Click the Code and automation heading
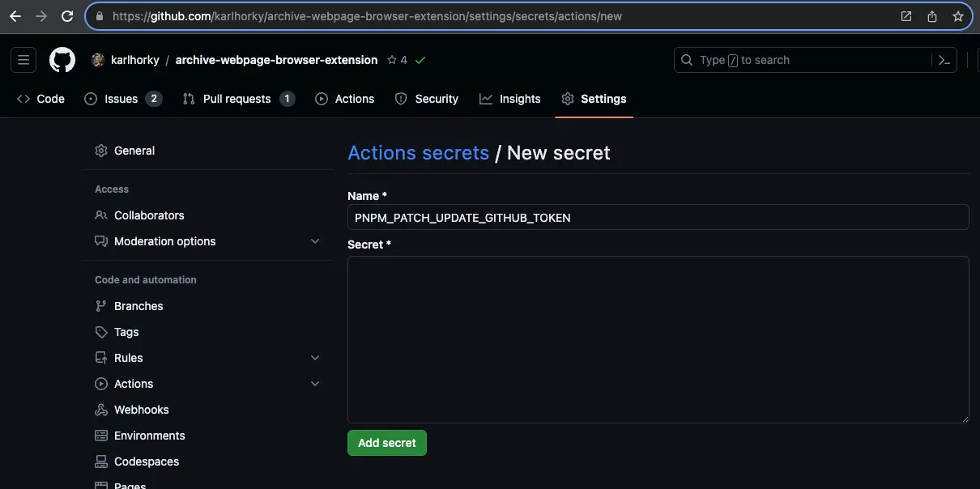This screenshot has height=489, width=980. (x=146, y=280)
